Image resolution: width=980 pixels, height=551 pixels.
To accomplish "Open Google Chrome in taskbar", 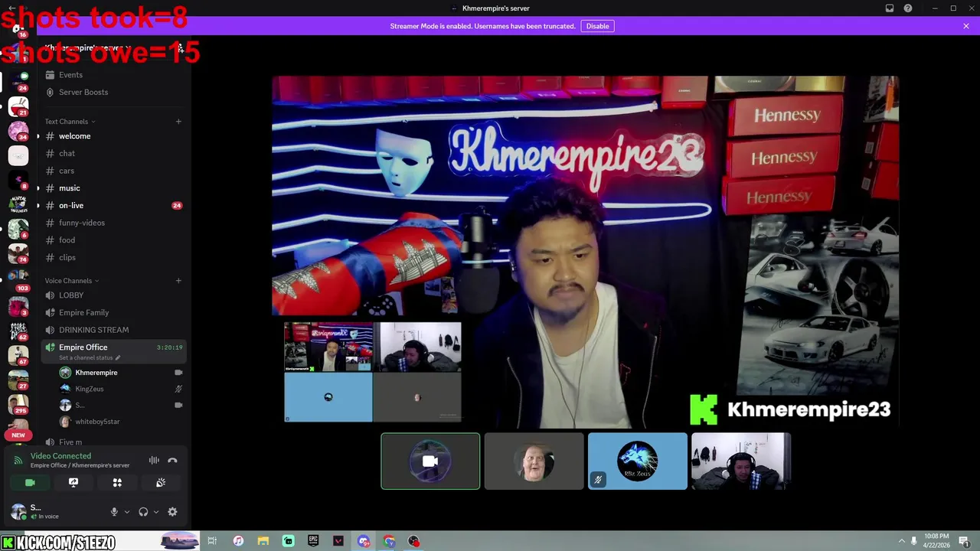I will (x=389, y=541).
